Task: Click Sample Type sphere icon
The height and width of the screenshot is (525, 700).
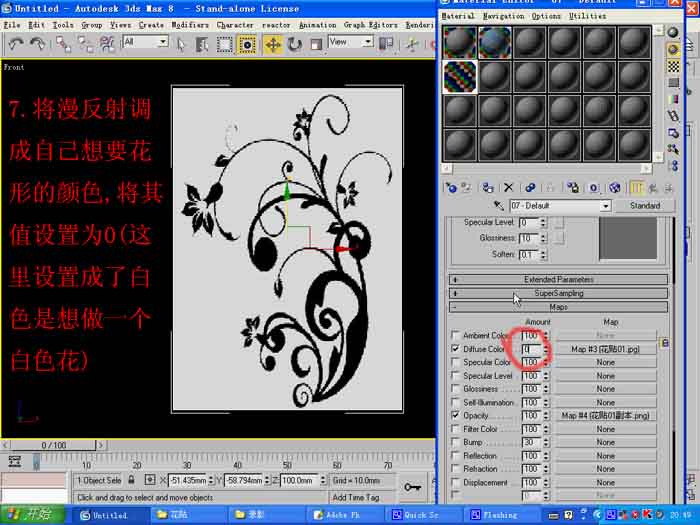Action: coord(673,32)
